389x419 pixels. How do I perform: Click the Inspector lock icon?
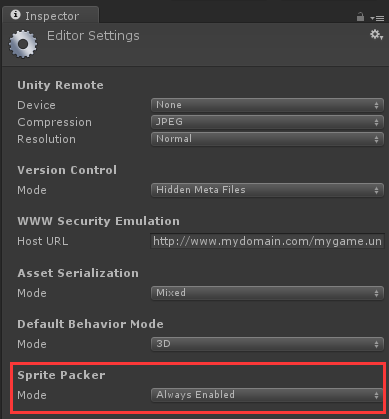pyautogui.click(x=360, y=17)
